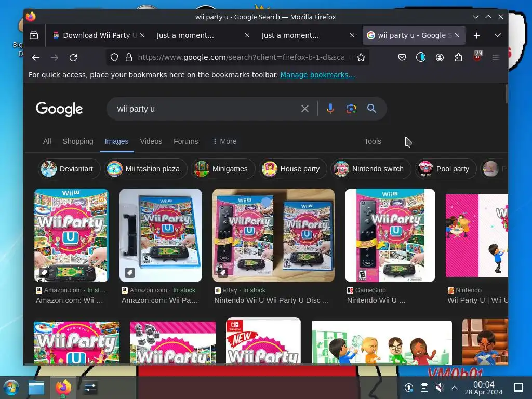
Task: Open the Nintendo 'Wii Party U | Wii U' image
Action: (x=476, y=235)
